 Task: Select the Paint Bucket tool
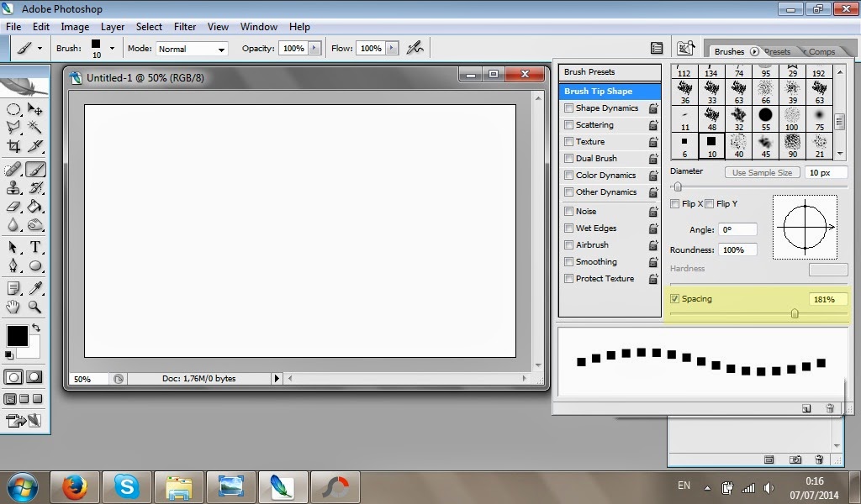point(35,207)
